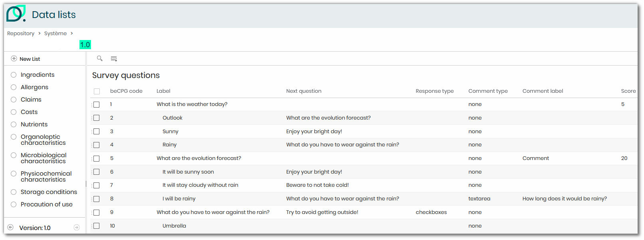The height and width of the screenshot is (240, 644).
Task: Click the 1.0 version badge
Action: (x=85, y=44)
